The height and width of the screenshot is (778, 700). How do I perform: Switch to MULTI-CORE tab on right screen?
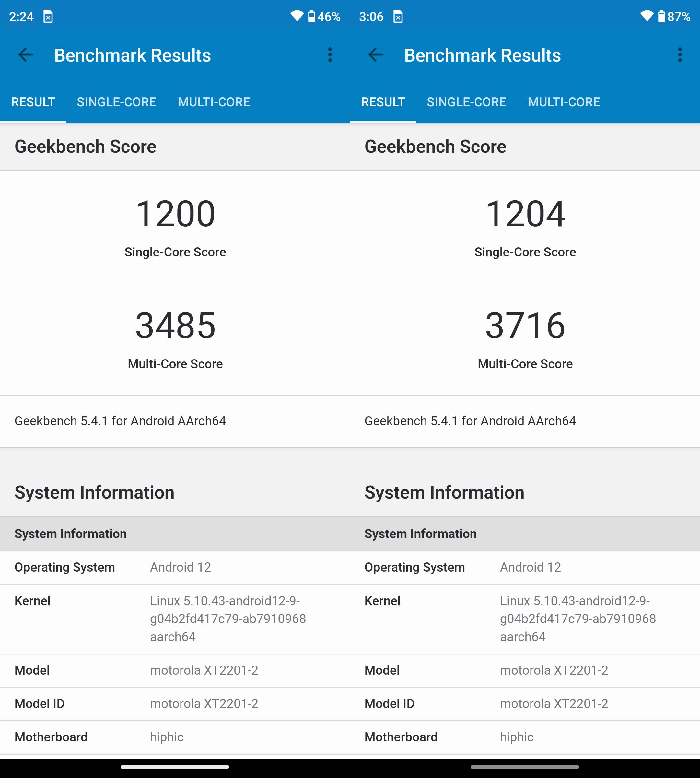pyautogui.click(x=564, y=102)
